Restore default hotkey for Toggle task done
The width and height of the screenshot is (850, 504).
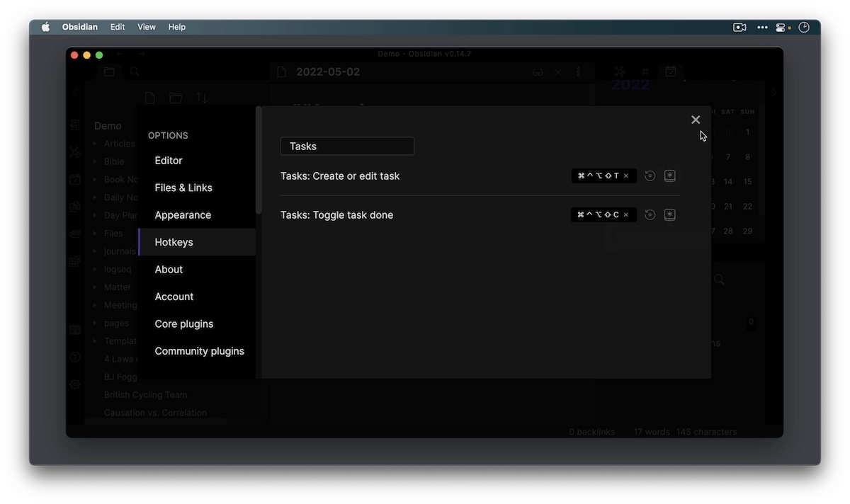650,215
